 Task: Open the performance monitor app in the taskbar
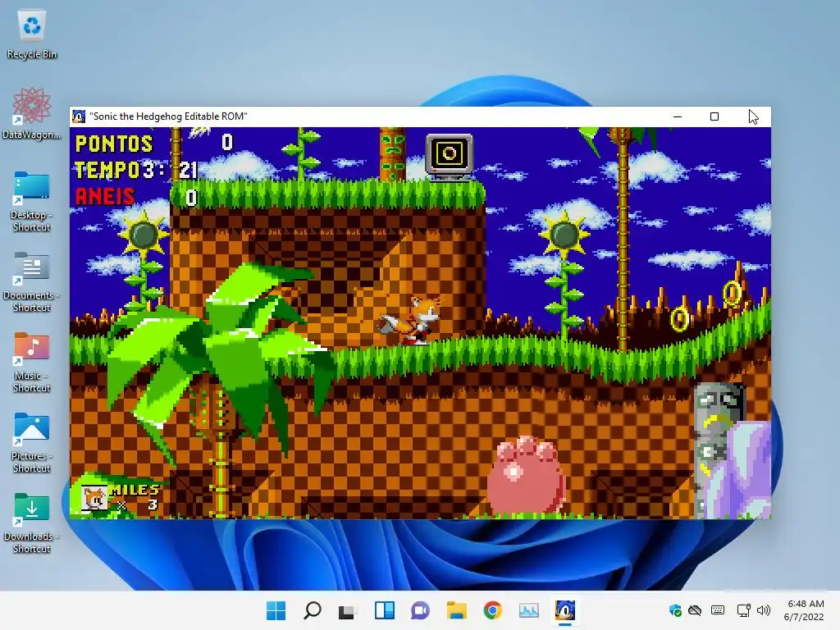tap(529, 610)
